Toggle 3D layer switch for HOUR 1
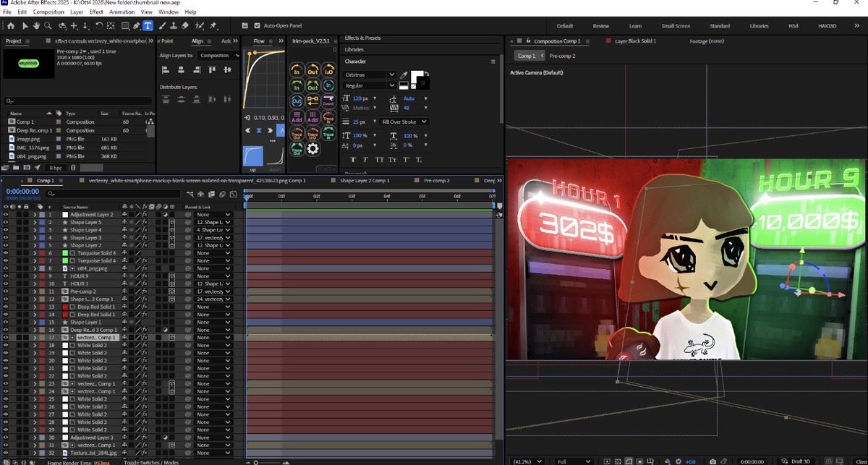The width and height of the screenshot is (868, 465). (172, 283)
